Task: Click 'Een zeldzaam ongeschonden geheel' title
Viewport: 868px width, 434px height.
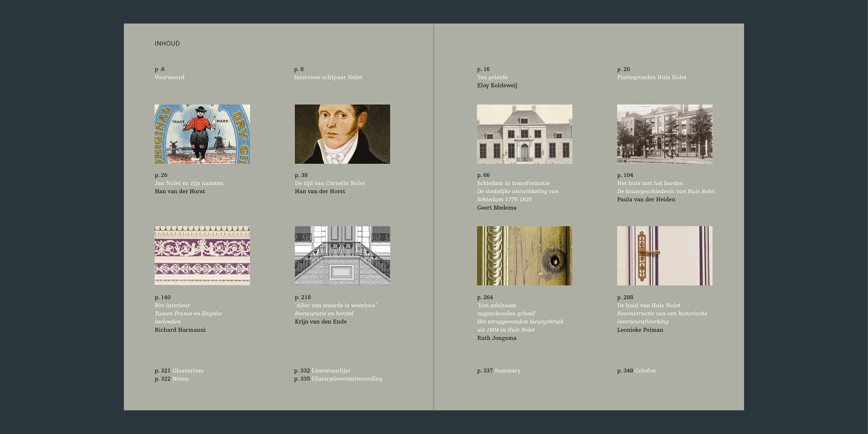Action: 506,309
